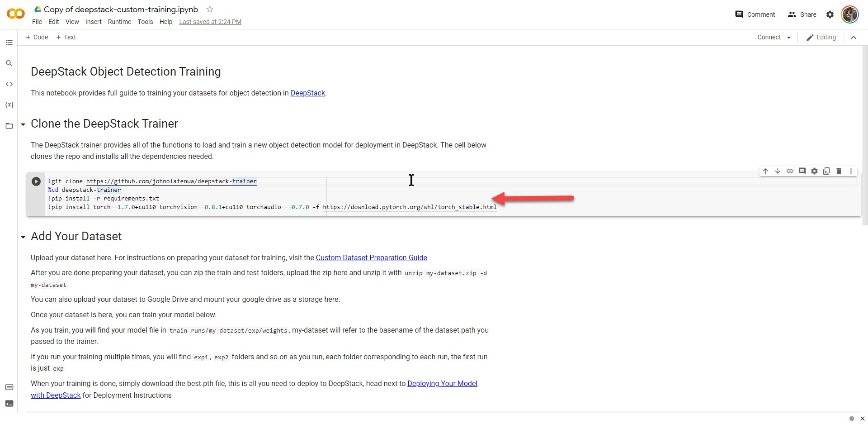The height and width of the screenshot is (424, 868).
Task: Collapse the Clone the DeepStack Trainer section
Action: click(23, 124)
